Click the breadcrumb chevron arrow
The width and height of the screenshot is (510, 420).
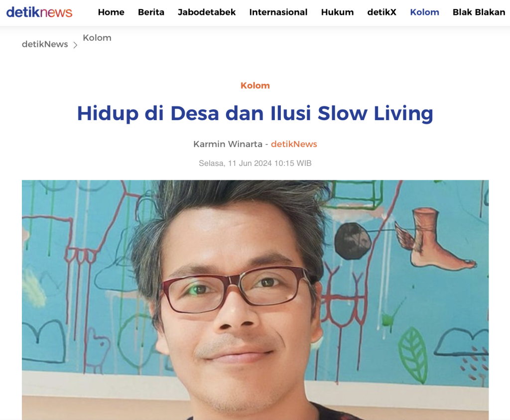(x=75, y=45)
